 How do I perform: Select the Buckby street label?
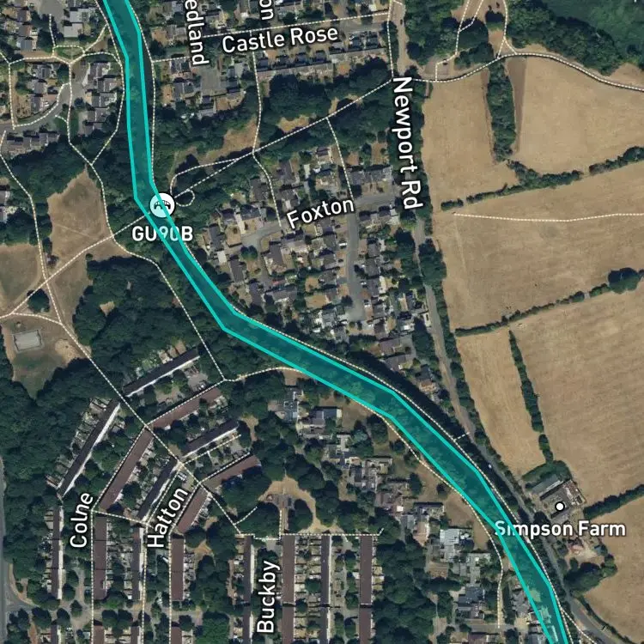pos(267,597)
